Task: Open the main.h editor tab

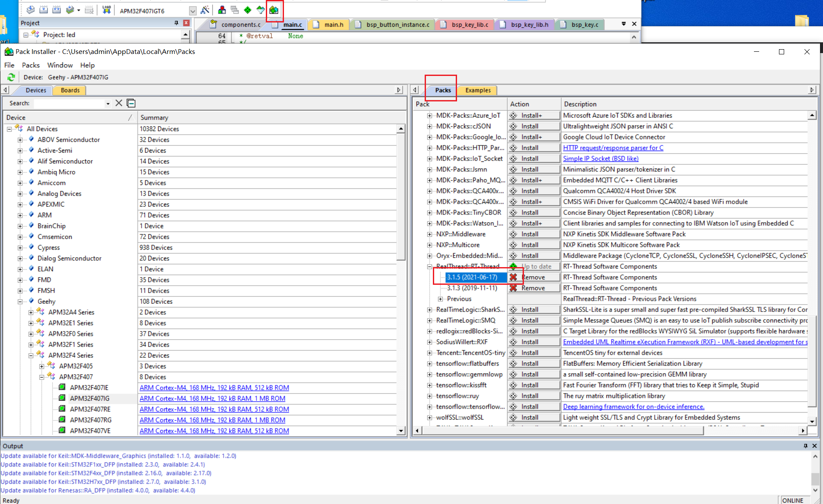Action: pyautogui.click(x=328, y=25)
